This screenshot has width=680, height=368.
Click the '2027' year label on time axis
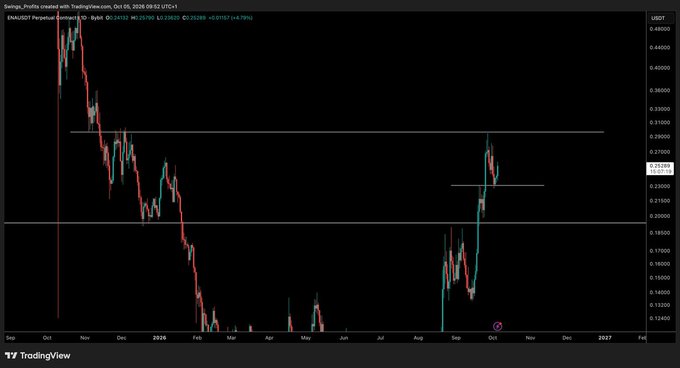tap(605, 338)
